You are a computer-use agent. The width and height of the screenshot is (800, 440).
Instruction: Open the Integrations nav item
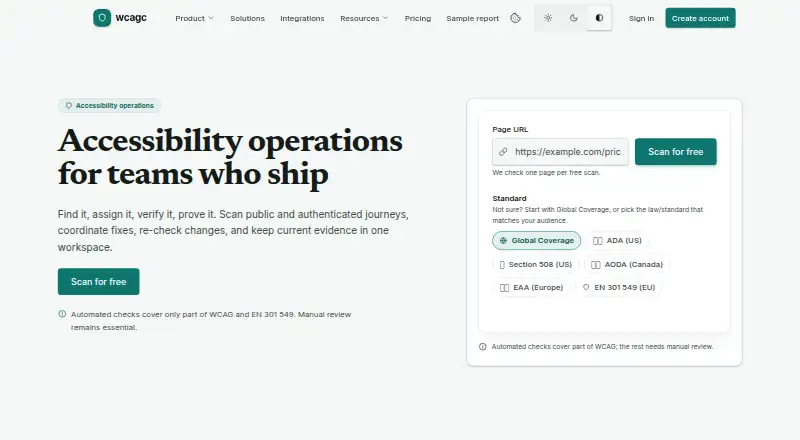point(302,18)
